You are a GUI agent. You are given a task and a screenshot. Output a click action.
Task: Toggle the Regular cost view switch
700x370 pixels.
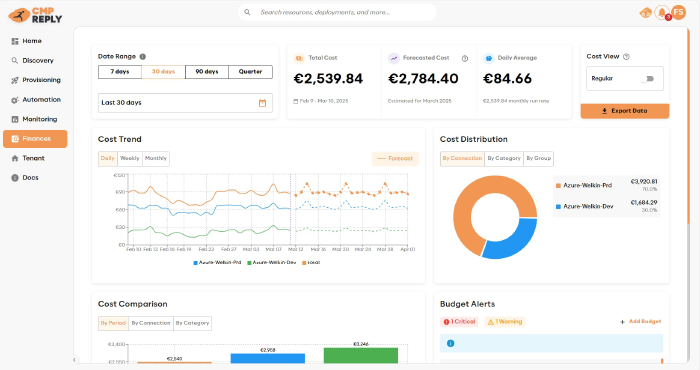point(647,79)
